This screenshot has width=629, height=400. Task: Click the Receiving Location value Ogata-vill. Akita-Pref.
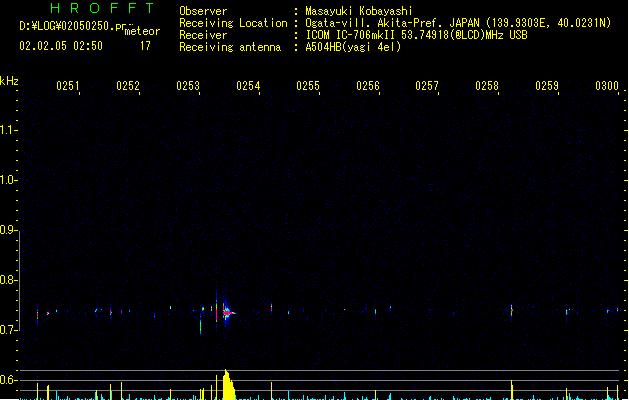[x=372, y=23]
